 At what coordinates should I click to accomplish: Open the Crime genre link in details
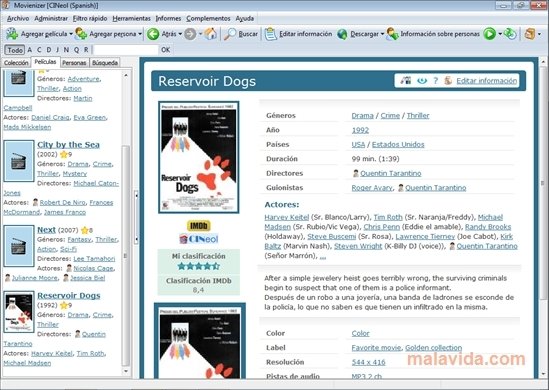[390, 116]
